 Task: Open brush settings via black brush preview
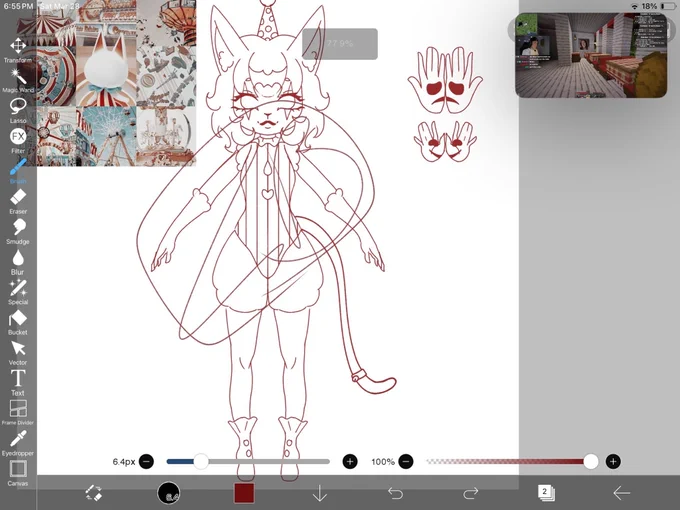click(x=169, y=493)
